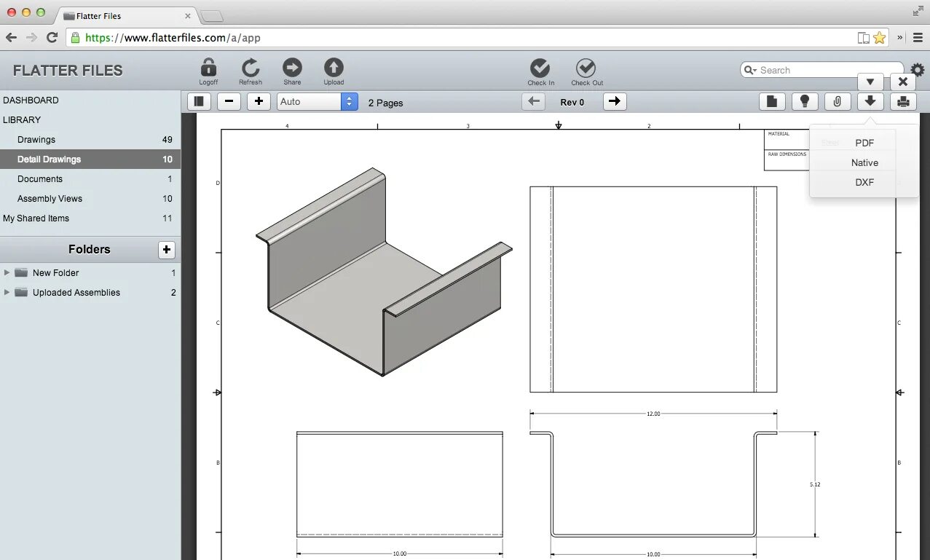Click the FLATTER FILES logo
Image resolution: width=930 pixels, height=560 pixels.
68,71
